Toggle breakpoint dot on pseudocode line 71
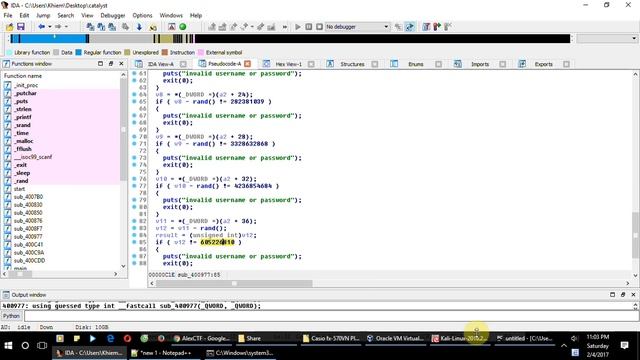This screenshot has height=360, width=640. pyautogui.click(x=134, y=144)
